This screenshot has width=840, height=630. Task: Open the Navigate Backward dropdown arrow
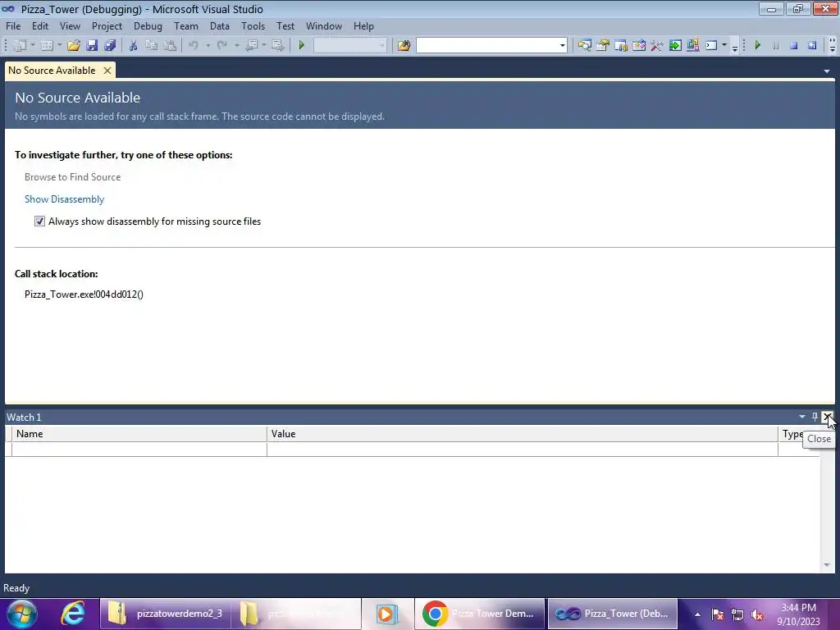tap(264, 46)
